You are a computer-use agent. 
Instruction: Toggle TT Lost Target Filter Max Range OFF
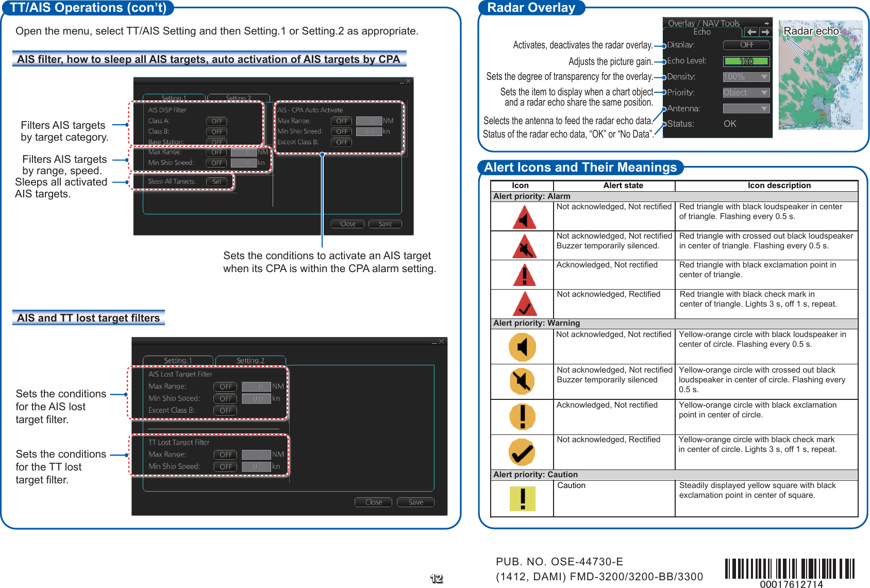click(x=225, y=455)
